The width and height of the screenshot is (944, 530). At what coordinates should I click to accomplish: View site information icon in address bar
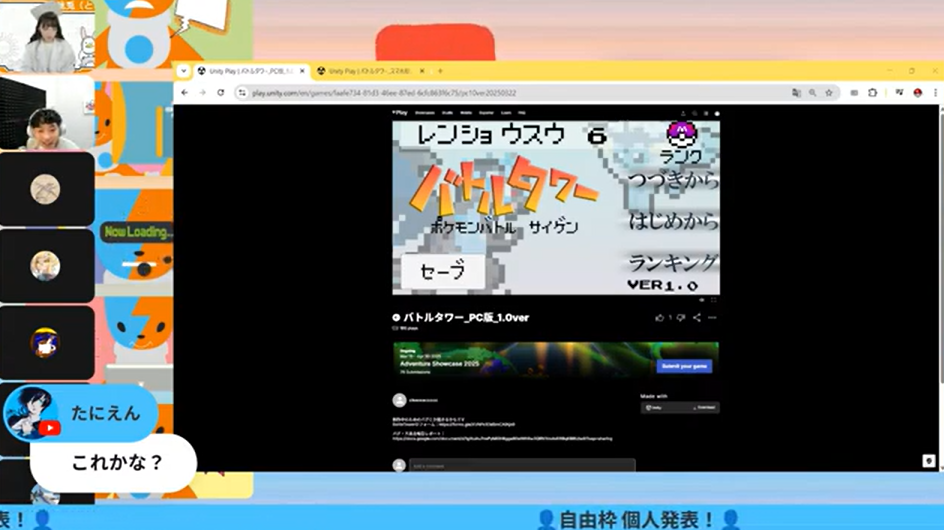pyautogui.click(x=242, y=93)
